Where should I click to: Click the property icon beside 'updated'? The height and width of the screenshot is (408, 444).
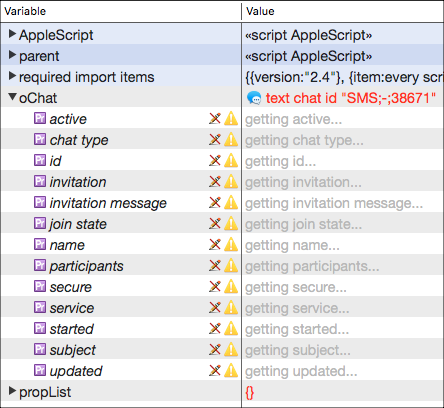(40, 370)
